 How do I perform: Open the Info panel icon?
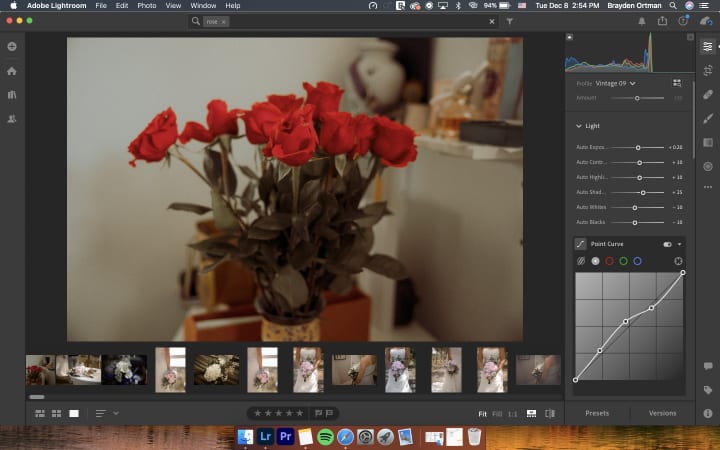pos(708,413)
